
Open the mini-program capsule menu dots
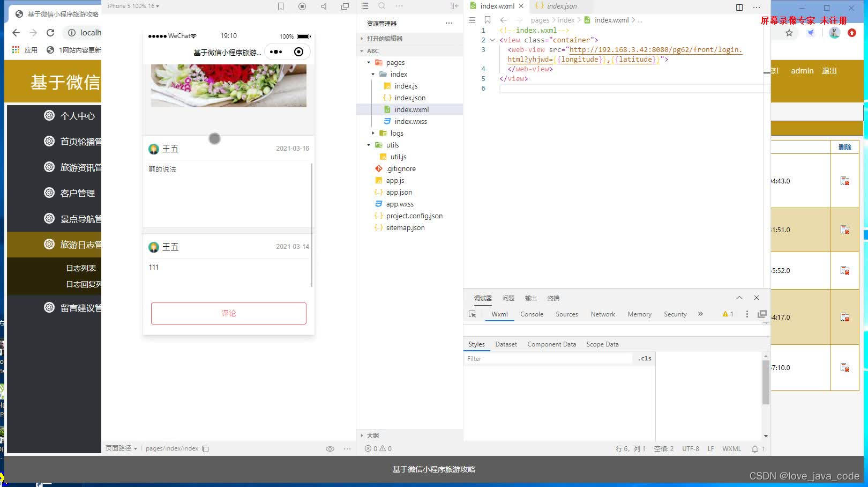(x=276, y=52)
